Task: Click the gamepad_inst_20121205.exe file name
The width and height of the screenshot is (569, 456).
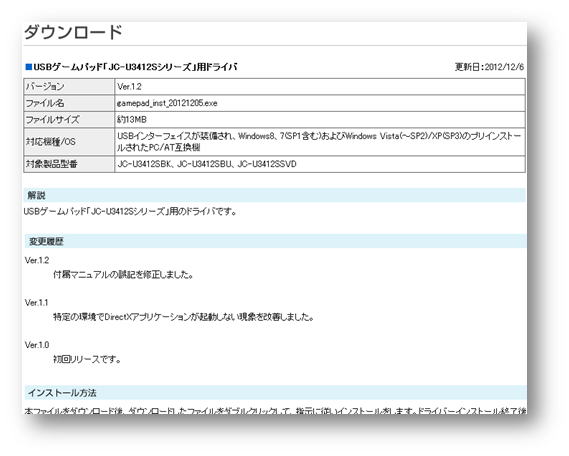Action: coord(167,103)
